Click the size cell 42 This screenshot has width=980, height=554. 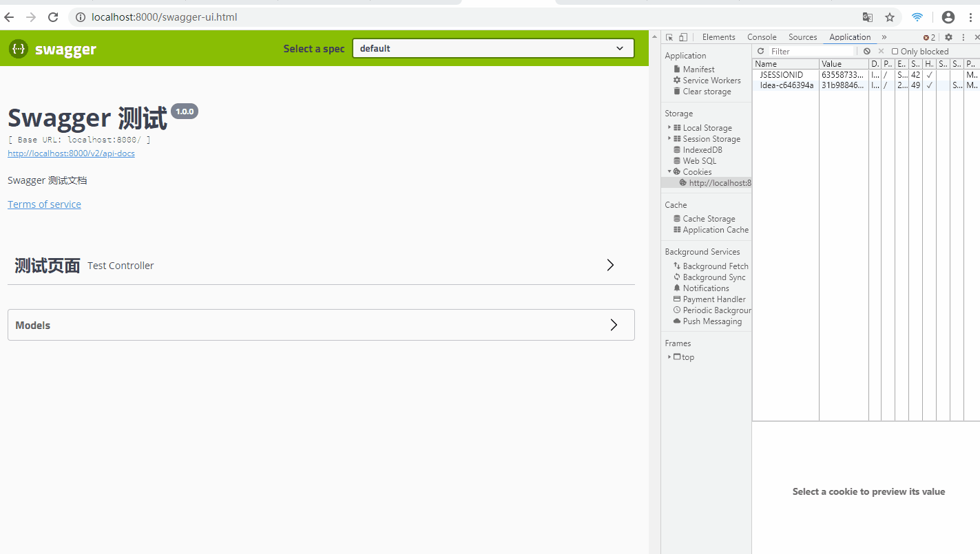click(x=915, y=75)
